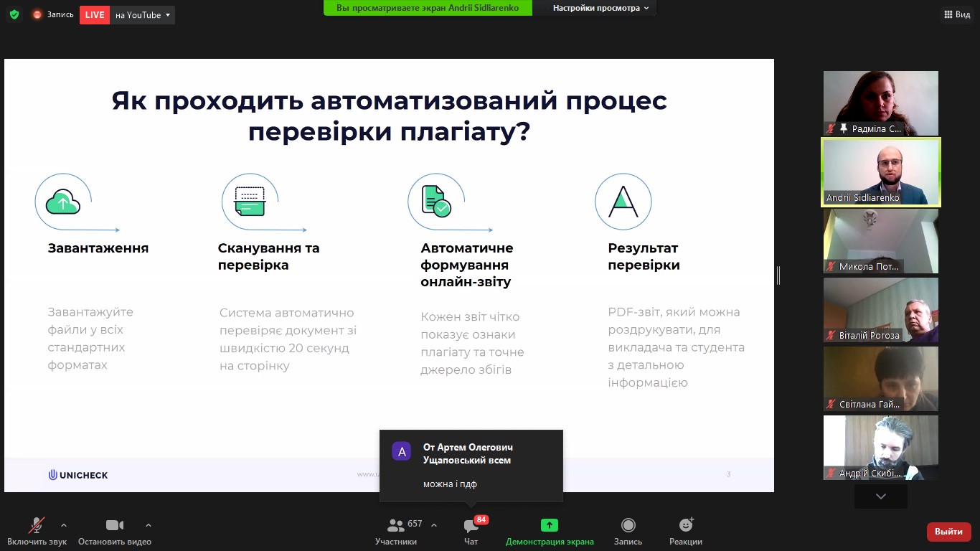Click the document checkmark report icon
The height and width of the screenshot is (551, 980).
[x=436, y=202]
